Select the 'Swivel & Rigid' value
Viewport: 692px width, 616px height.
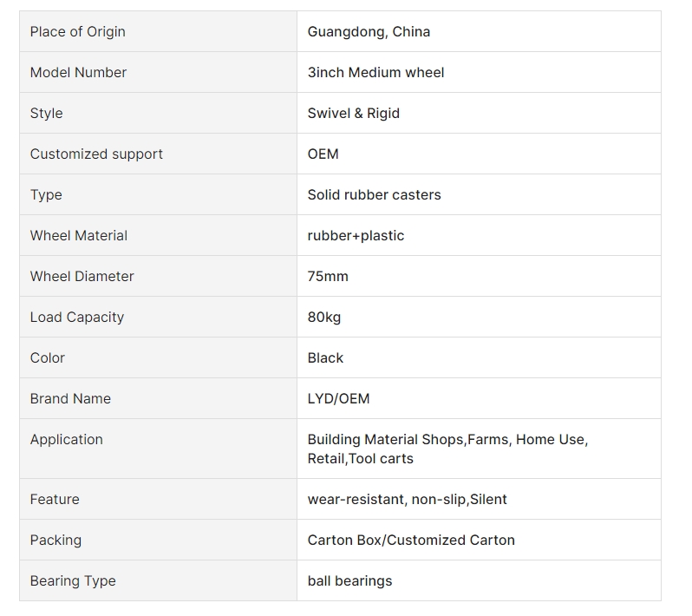(x=354, y=114)
